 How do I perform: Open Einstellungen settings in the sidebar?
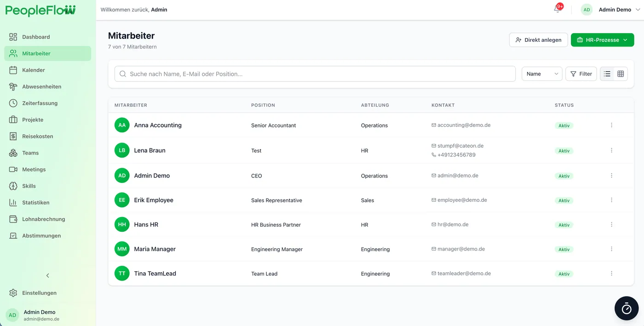click(x=48, y=293)
